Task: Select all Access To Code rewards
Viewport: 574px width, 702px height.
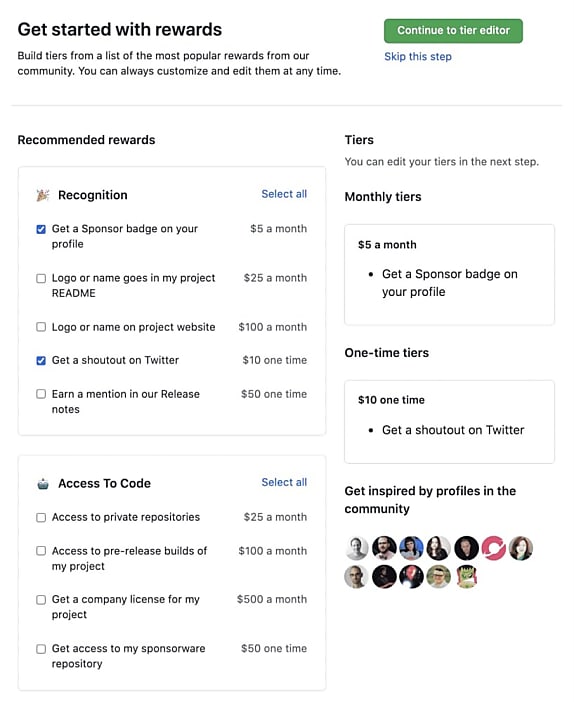Action: tap(284, 482)
